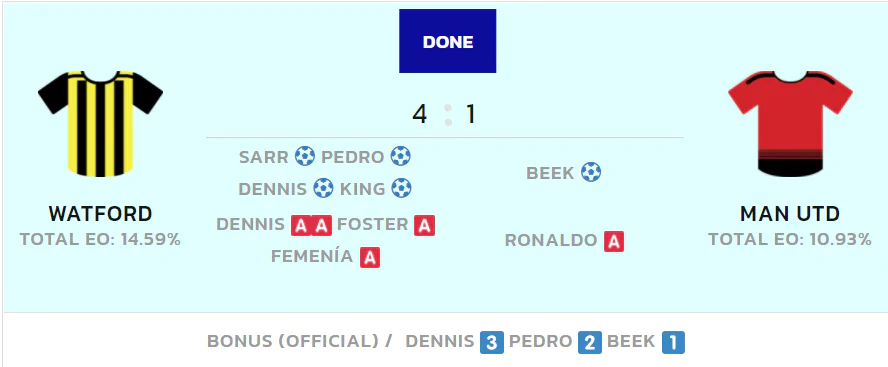Click the Watford striped jersey icon
This screenshot has height=367, width=888.
(x=100, y=123)
